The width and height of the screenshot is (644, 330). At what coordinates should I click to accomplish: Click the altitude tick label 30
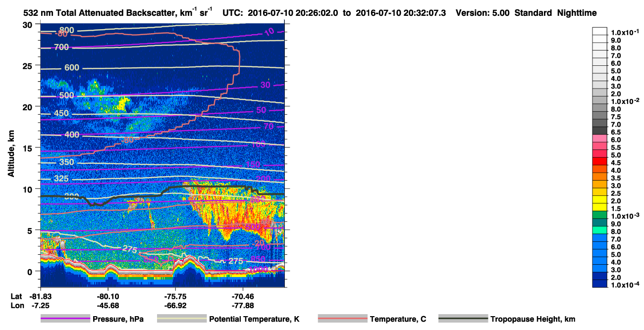[28, 25]
